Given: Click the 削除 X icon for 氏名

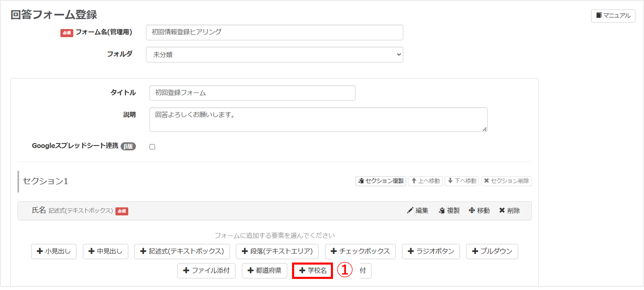Looking at the screenshot, I should tap(502, 210).
